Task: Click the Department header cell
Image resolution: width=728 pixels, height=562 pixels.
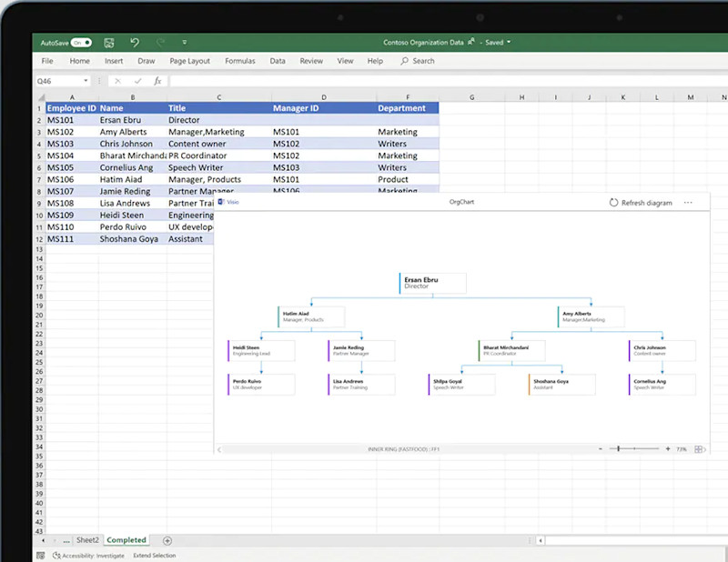Action: tap(408, 108)
